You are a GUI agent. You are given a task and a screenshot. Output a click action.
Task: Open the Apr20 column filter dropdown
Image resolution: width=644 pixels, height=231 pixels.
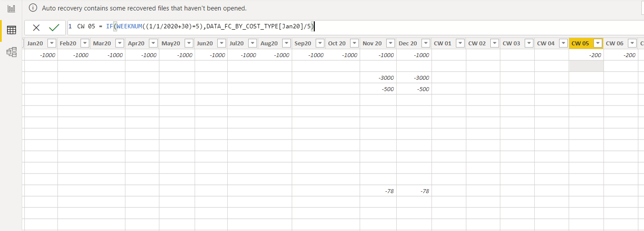coord(153,43)
